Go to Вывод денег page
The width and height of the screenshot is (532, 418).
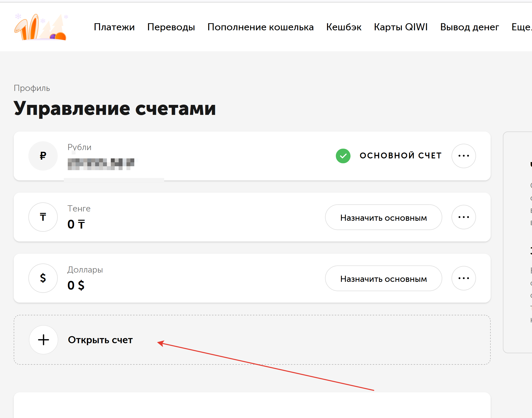click(x=469, y=27)
